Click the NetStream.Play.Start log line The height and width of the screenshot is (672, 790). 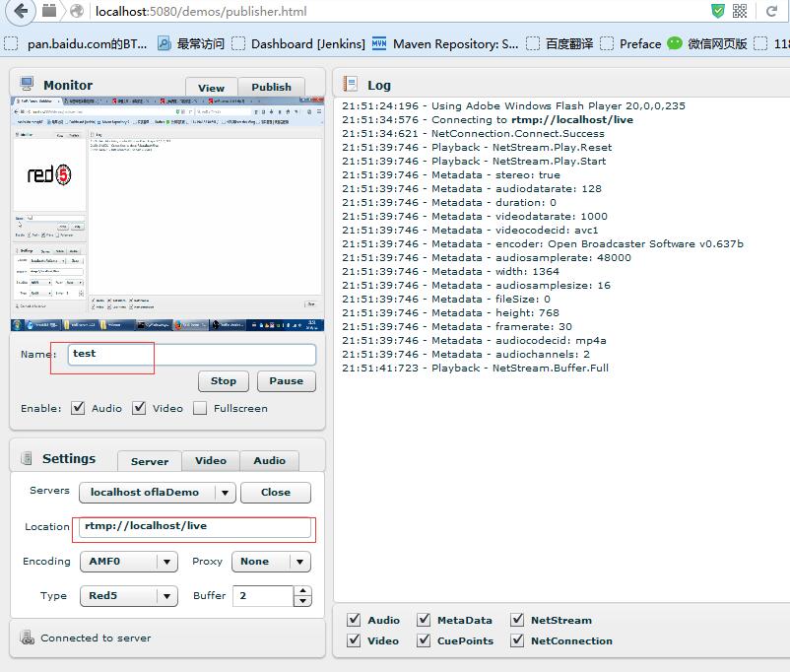[x=474, y=161]
